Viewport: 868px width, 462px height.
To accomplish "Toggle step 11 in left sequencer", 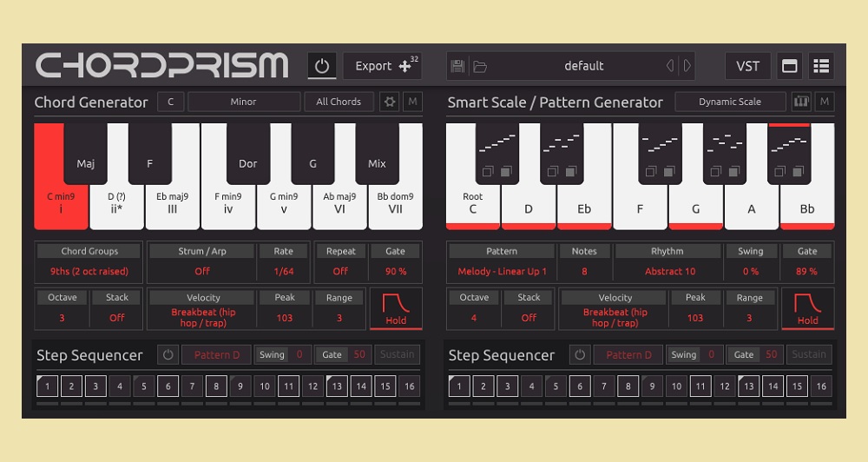I will tap(288, 386).
